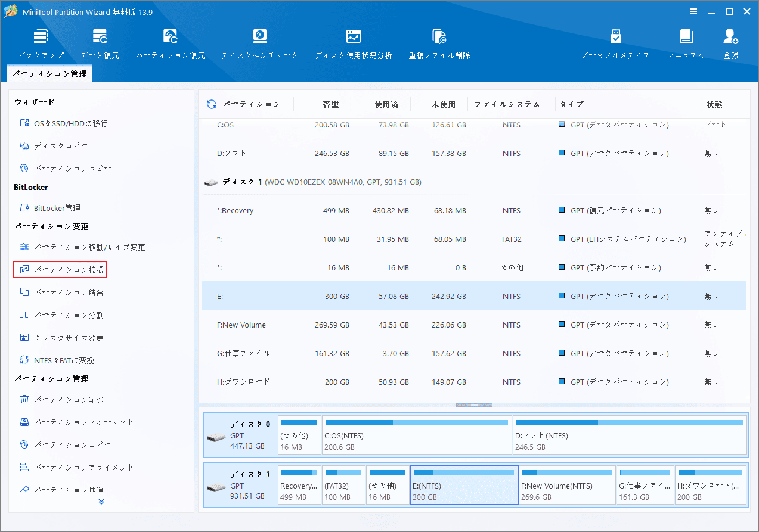Select the E: partition row

(474, 296)
